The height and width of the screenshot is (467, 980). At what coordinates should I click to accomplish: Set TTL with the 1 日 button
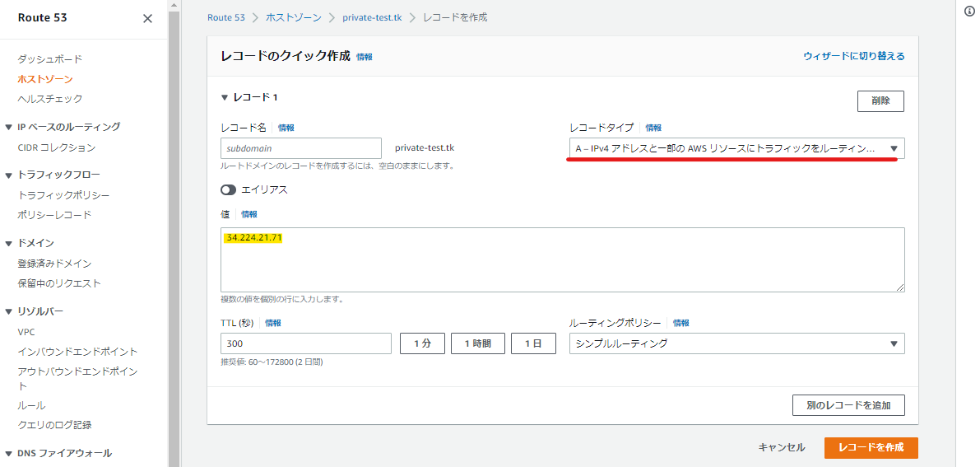[x=534, y=343]
